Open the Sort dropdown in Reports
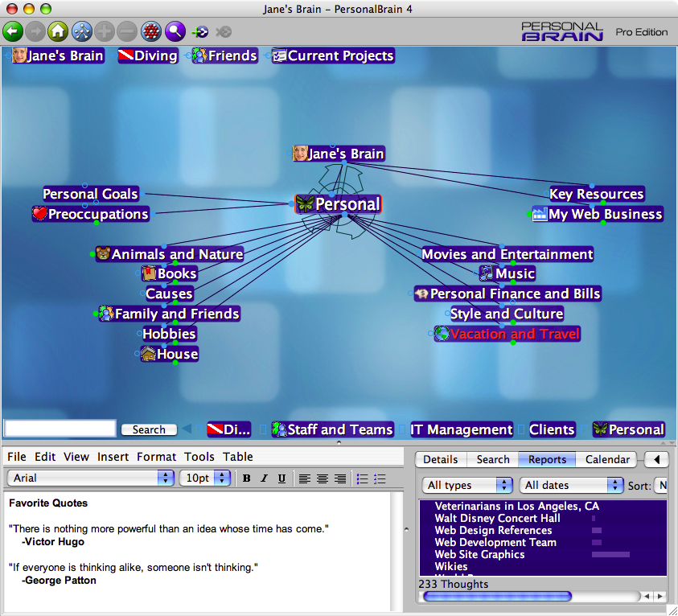The height and width of the screenshot is (616, 678). [x=660, y=486]
